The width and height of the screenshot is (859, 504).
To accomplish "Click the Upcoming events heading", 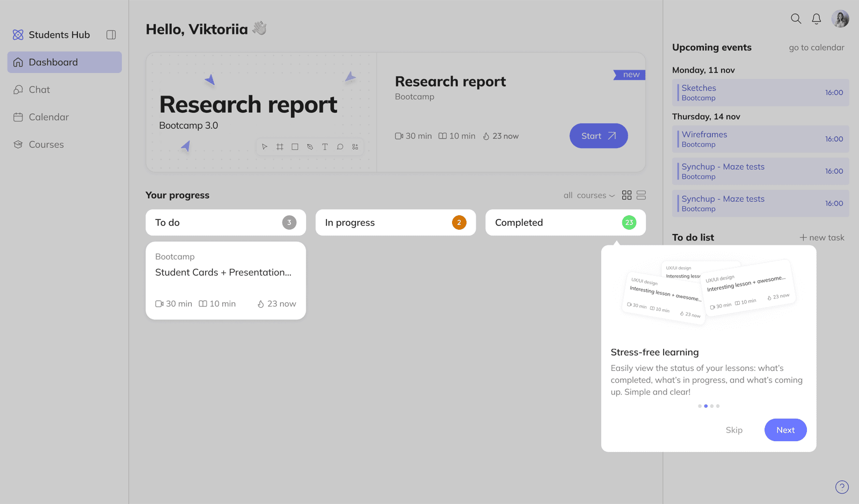I will tap(712, 47).
